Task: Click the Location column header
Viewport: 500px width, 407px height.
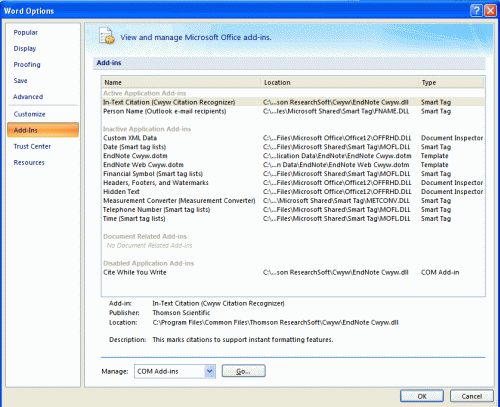Action: click(x=340, y=82)
